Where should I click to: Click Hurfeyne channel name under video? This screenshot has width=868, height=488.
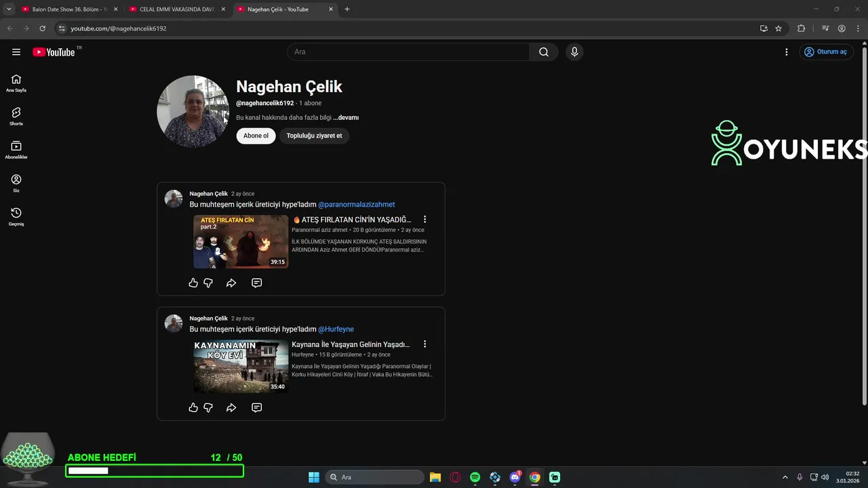302,354
